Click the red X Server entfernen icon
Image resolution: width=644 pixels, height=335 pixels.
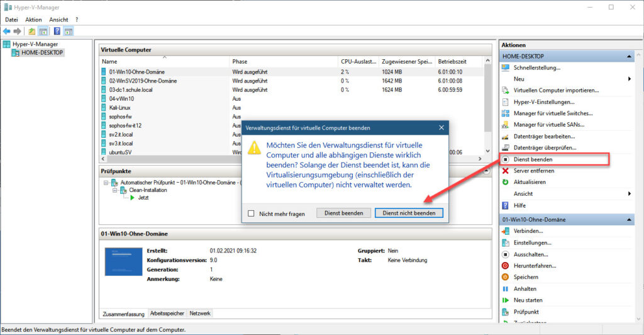pos(506,171)
